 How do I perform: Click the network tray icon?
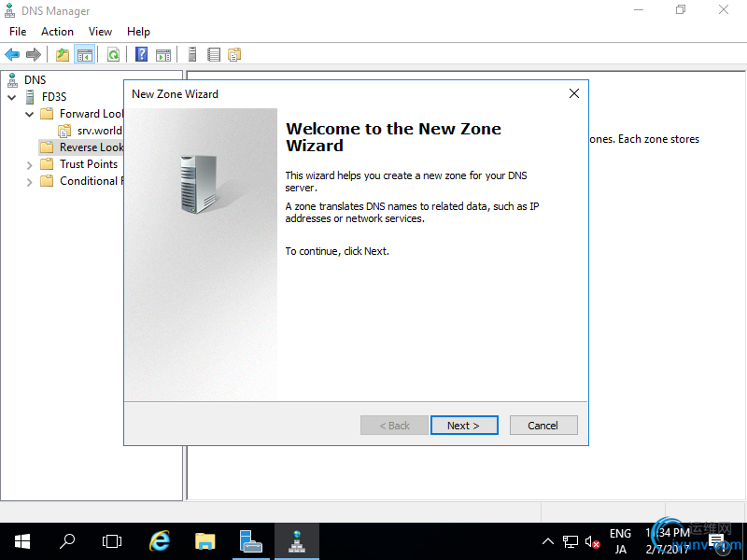pos(571,541)
